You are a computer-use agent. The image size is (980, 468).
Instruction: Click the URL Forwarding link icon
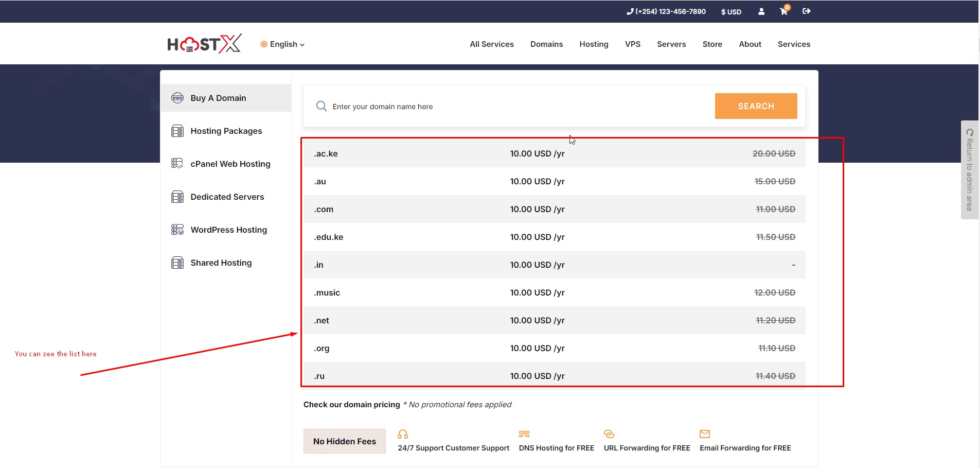[x=609, y=434]
